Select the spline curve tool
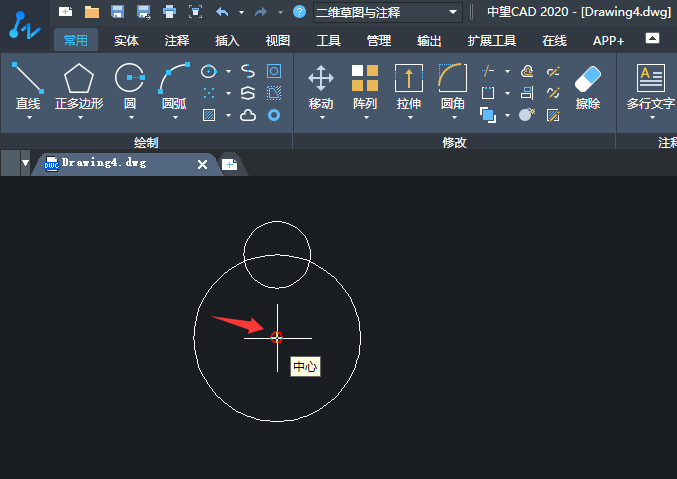 pyautogui.click(x=248, y=71)
